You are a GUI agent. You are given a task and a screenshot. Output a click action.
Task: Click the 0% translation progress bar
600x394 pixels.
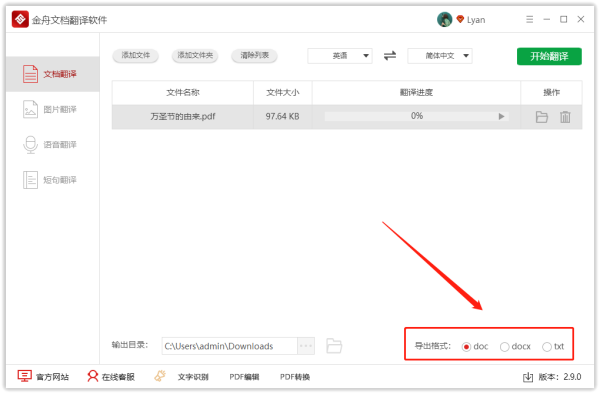click(416, 116)
